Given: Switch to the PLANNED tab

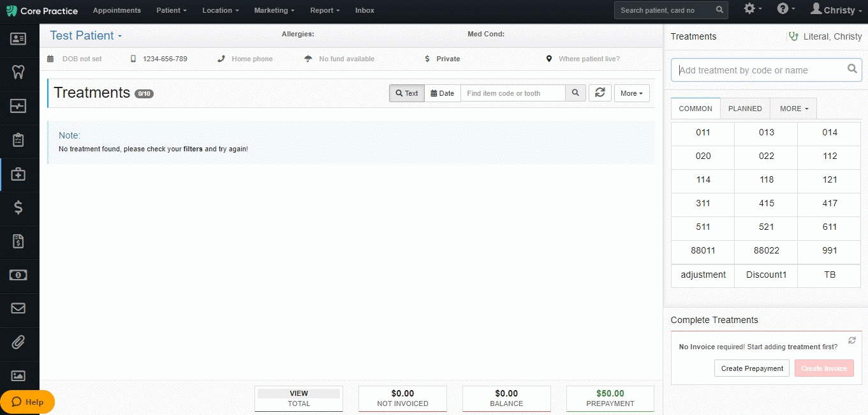Looking at the screenshot, I should point(745,109).
